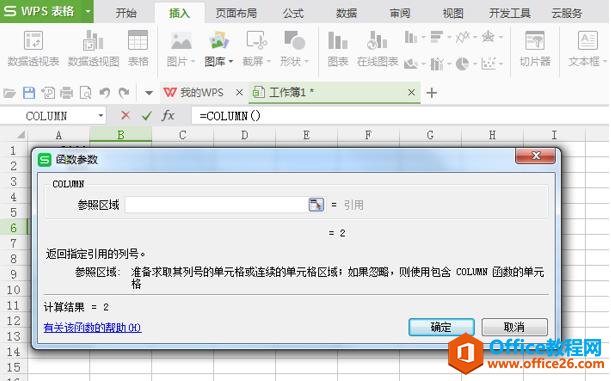Click the 参照区域 input field
Image resolution: width=611 pixels, height=381 pixels.
click(216, 205)
